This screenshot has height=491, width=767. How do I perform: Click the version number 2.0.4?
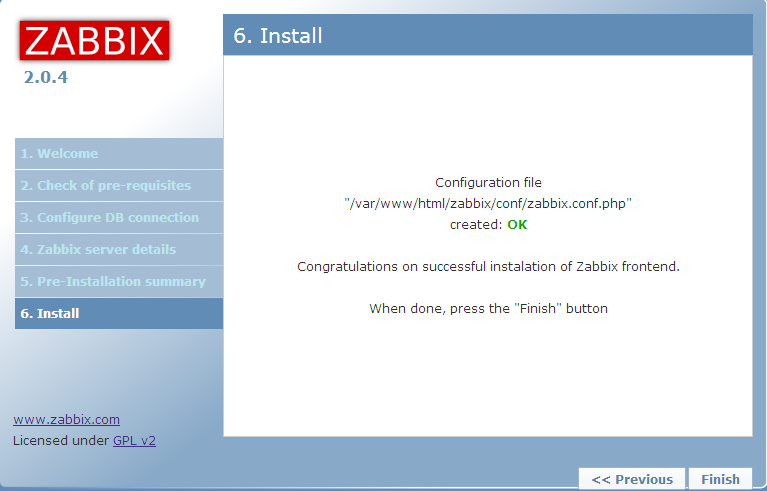[x=46, y=77]
